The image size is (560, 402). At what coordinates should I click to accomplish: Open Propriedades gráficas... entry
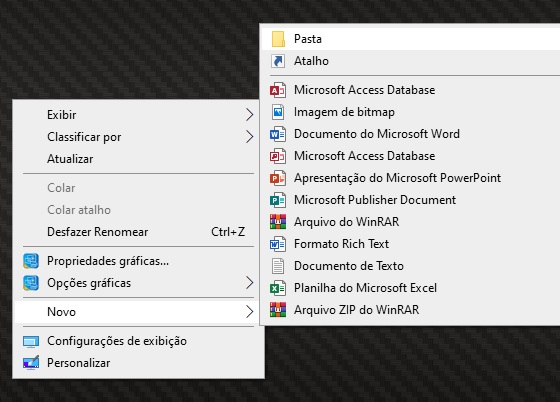click(x=139, y=261)
